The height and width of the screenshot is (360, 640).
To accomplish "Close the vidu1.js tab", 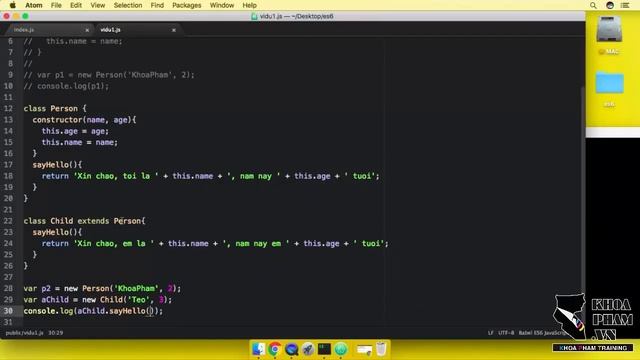I will tap(174, 30).
